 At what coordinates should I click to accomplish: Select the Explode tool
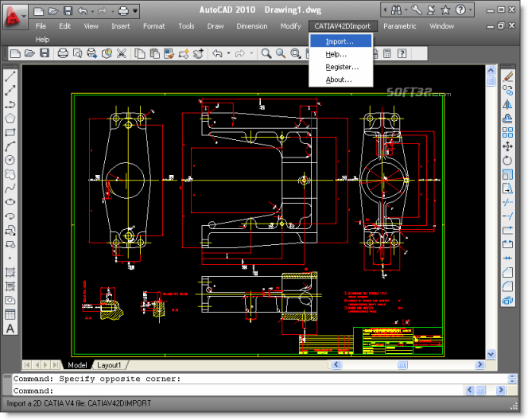pos(508,300)
